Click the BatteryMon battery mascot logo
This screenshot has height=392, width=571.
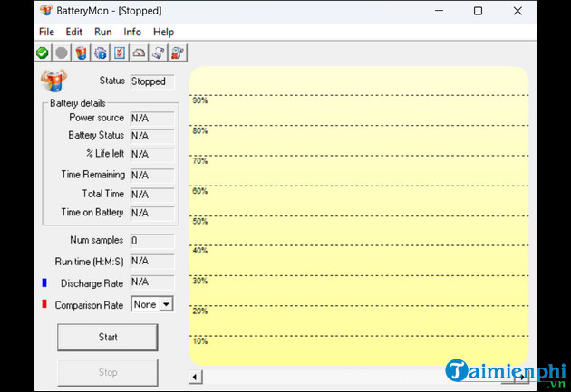(53, 80)
